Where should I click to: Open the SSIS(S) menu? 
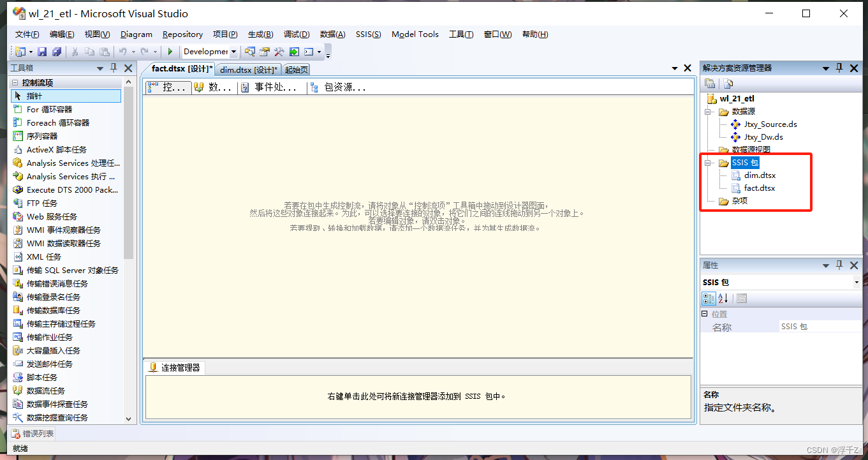pyautogui.click(x=369, y=34)
